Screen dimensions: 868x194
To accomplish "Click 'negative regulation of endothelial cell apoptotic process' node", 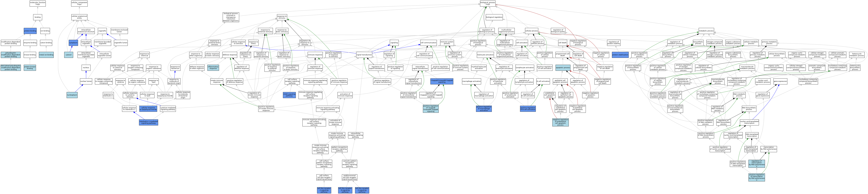I will 560,122.
